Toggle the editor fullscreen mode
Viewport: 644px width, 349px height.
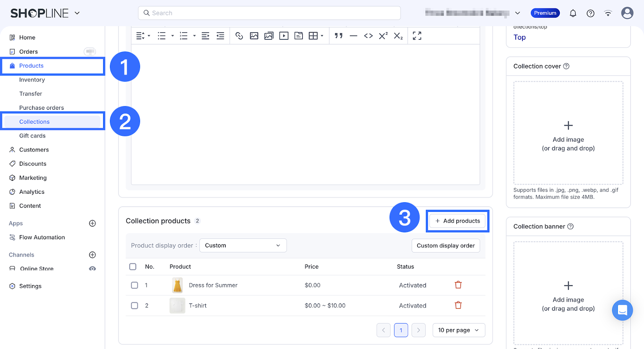pyautogui.click(x=417, y=36)
